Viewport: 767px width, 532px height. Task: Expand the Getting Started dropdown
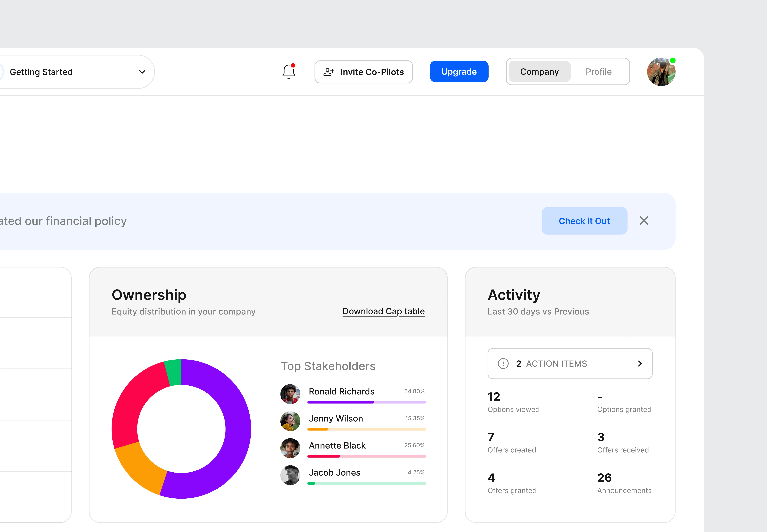142,72
